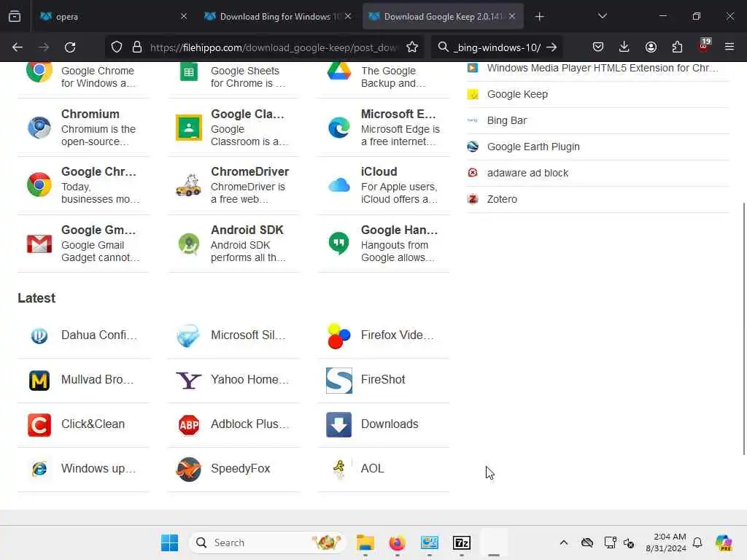This screenshot has width=747, height=560.
Task: Click the Android SDK icon
Action: click(x=189, y=244)
